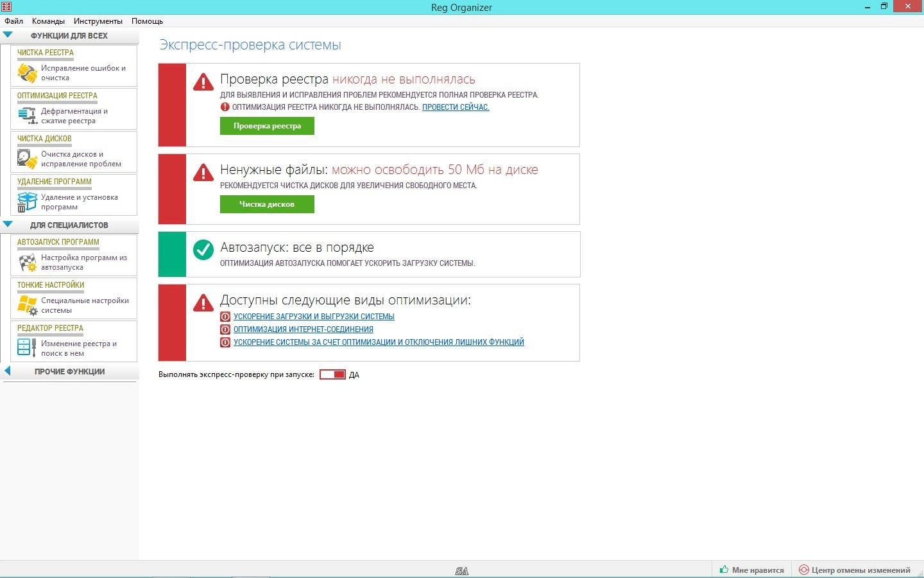Click the Проверка реестра green button

pyautogui.click(x=267, y=126)
